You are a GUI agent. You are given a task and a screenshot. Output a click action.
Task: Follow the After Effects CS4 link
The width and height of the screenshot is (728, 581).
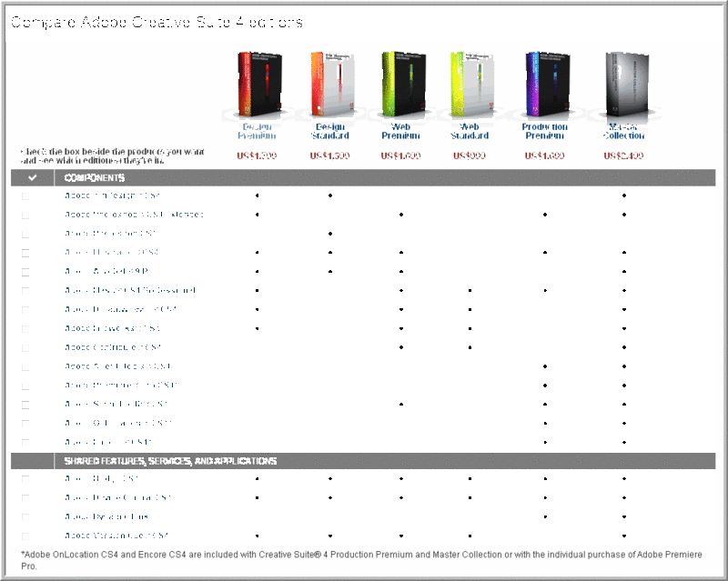click(118, 366)
